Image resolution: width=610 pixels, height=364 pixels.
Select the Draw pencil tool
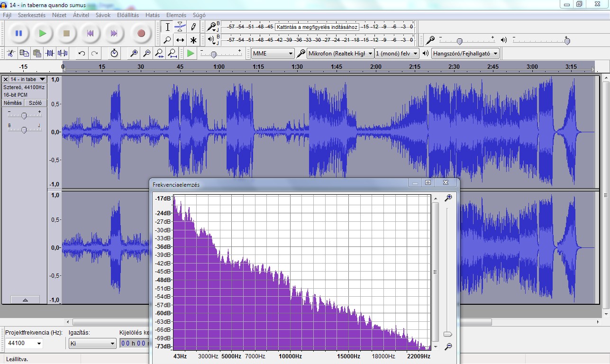pos(193,27)
